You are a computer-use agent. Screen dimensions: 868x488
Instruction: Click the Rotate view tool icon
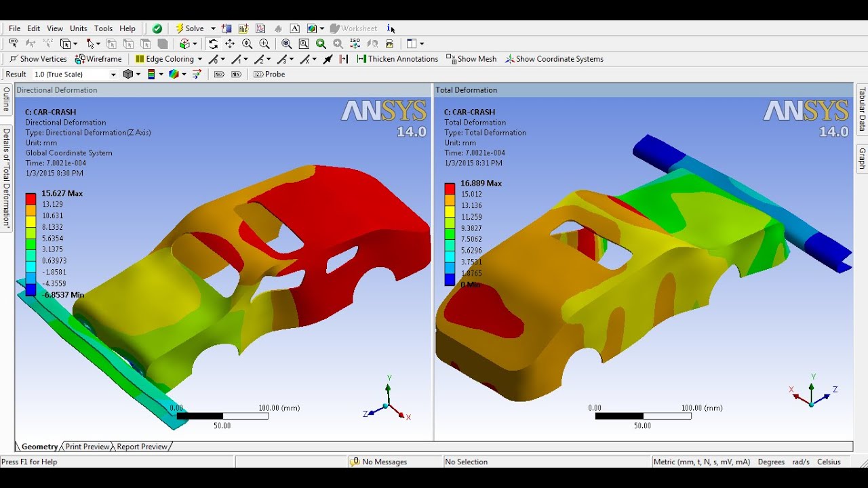click(213, 43)
